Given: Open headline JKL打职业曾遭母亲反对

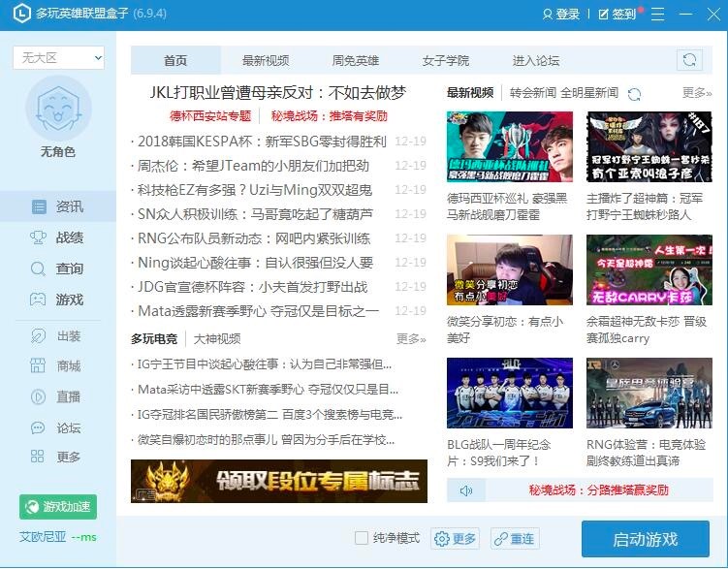Looking at the screenshot, I should click(278, 93).
